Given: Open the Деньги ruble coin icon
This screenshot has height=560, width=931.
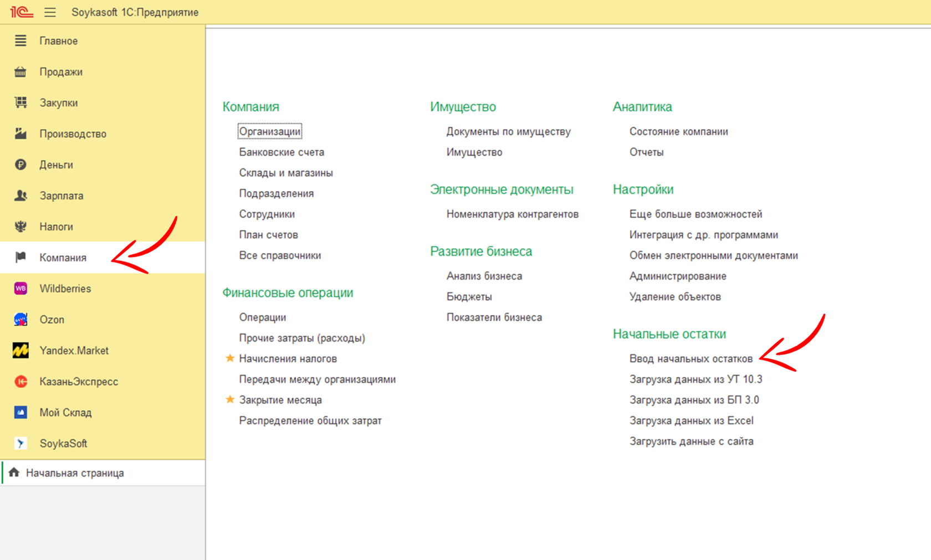Looking at the screenshot, I should coord(21,165).
